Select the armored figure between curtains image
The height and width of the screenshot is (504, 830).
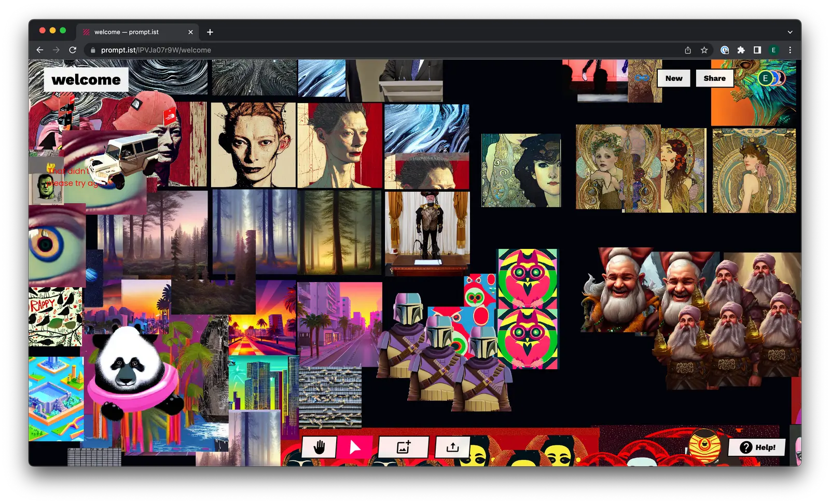(427, 233)
